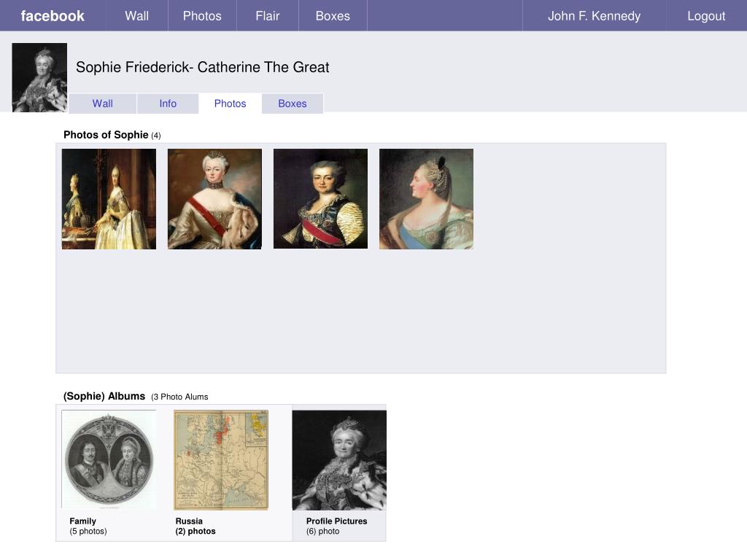Open the dark portrait with gold sleeves
The image size is (747, 560).
coord(320,198)
